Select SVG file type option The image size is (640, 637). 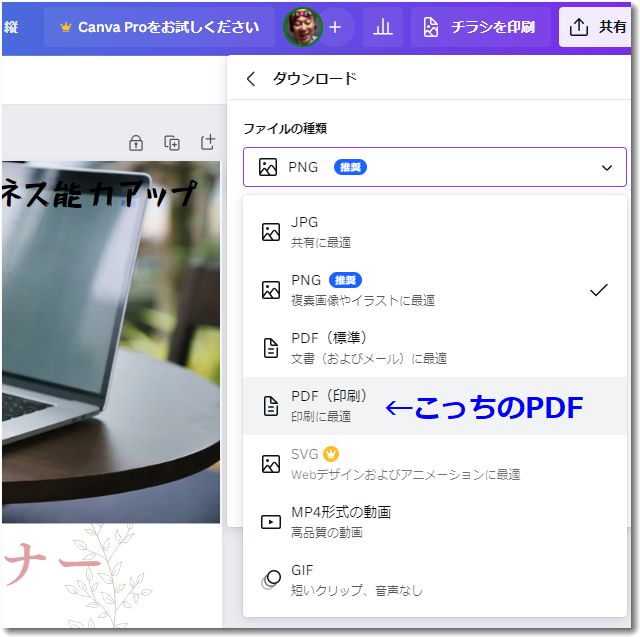point(434,464)
